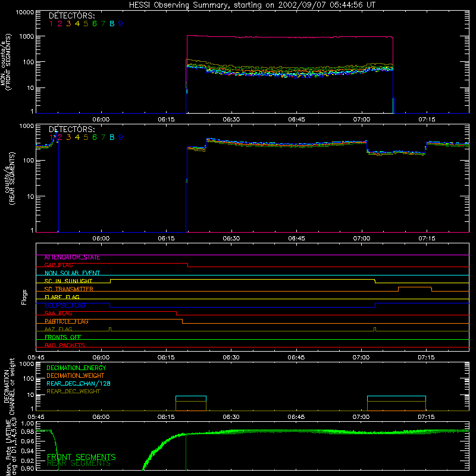Click 07:00 tick under rear segments plot

pyautogui.click(x=362, y=239)
